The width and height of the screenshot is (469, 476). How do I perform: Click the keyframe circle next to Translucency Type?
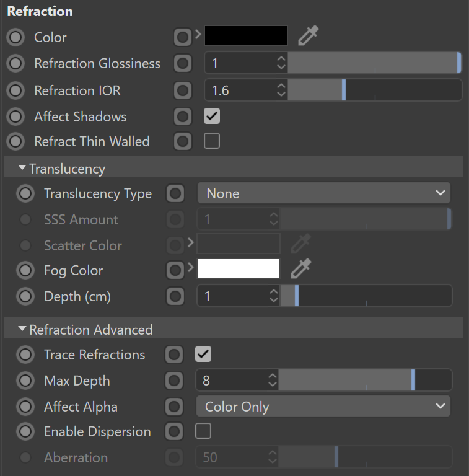click(25, 193)
